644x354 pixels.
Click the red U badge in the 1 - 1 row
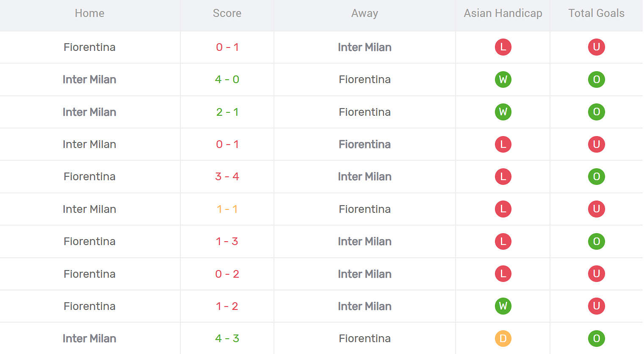click(x=596, y=209)
